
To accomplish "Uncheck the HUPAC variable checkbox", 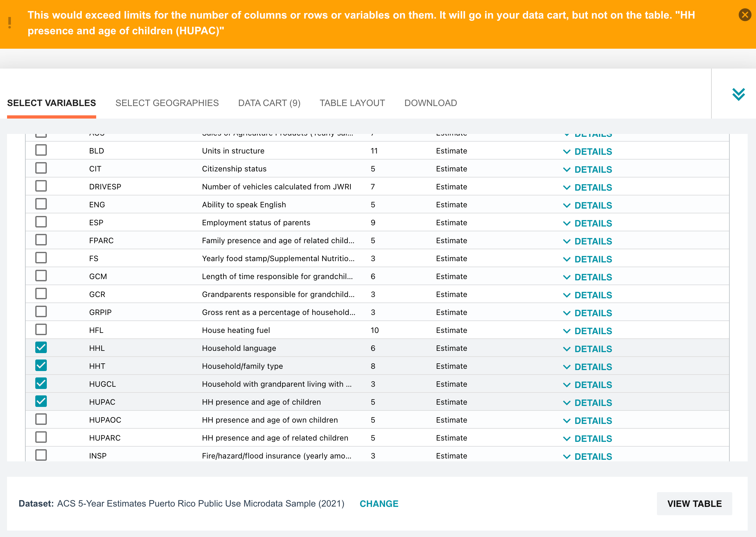I will [41, 401].
